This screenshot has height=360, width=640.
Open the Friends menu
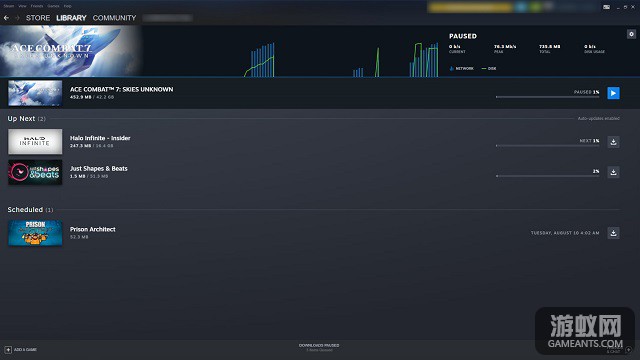[x=37, y=6]
